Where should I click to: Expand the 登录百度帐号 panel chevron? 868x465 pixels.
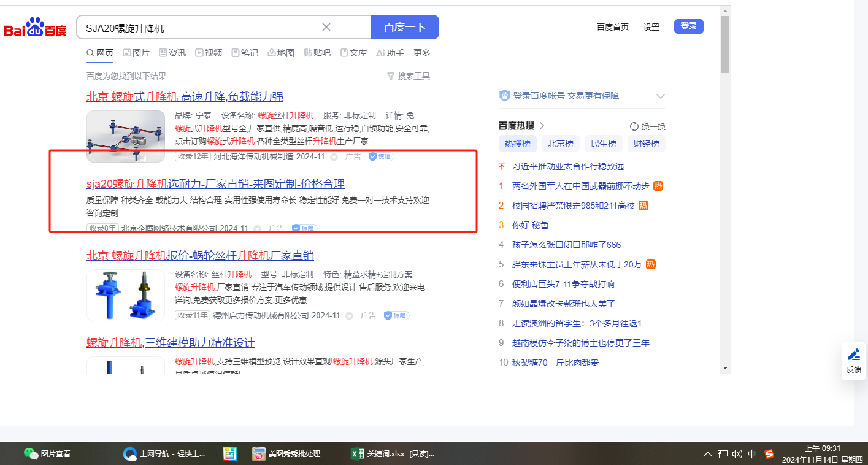661,96
